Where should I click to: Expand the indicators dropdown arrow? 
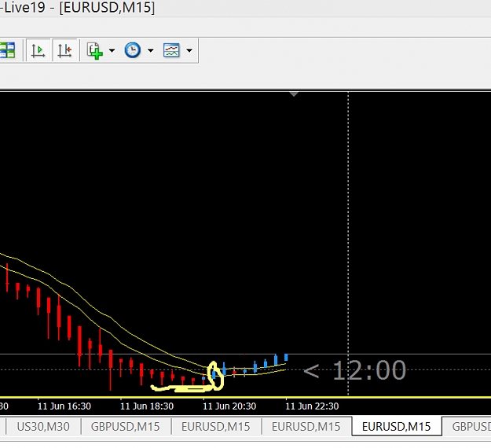[112, 50]
